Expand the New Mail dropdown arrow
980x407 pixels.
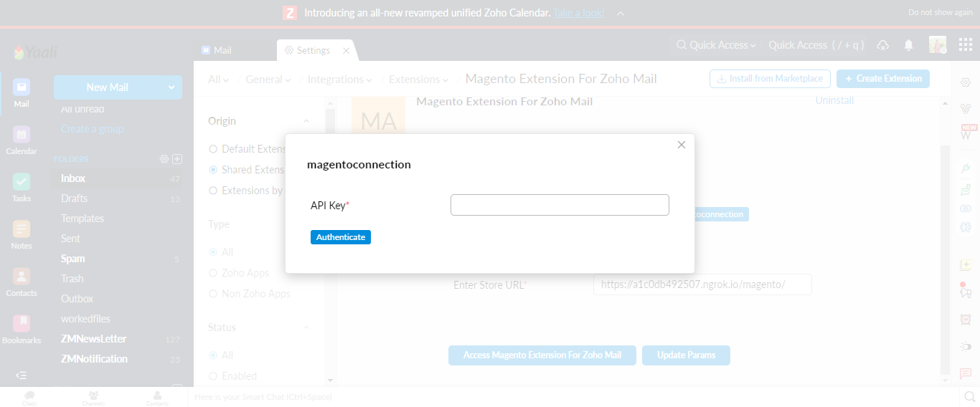pos(171,87)
